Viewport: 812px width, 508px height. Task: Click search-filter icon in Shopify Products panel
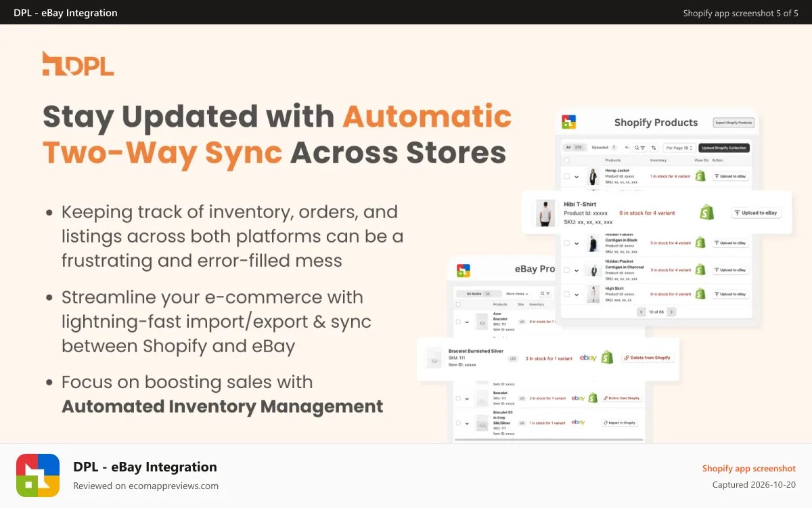point(639,148)
